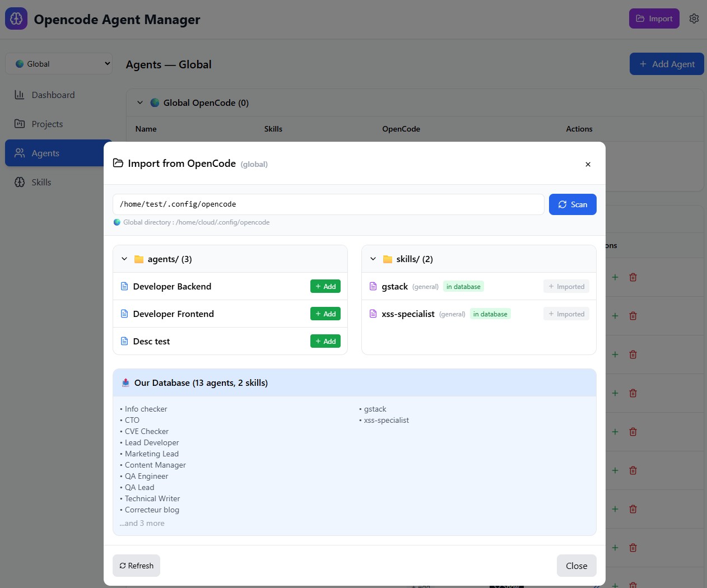Click the Developer Backend agent name
Viewport: 707px width, 588px height.
click(172, 286)
